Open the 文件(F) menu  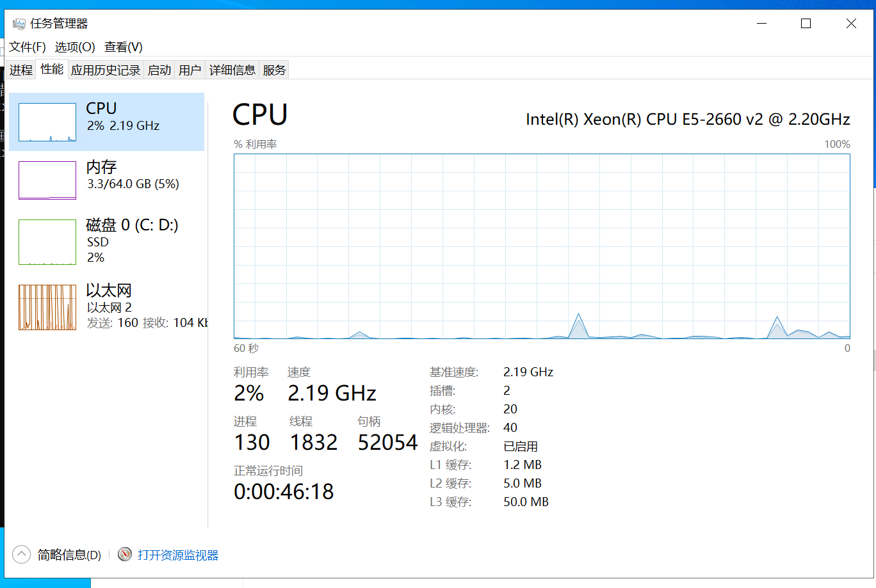tap(28, 47)
